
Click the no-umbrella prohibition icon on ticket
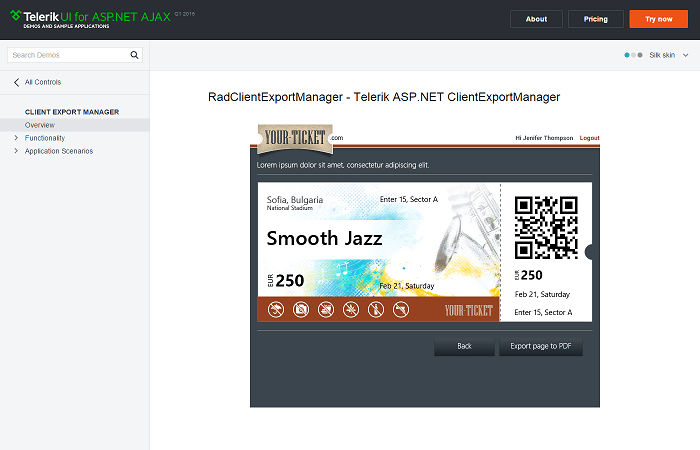276,310
